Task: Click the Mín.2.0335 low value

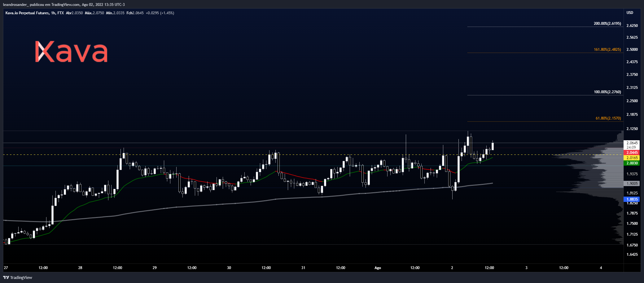Action: tap(115, 13)
